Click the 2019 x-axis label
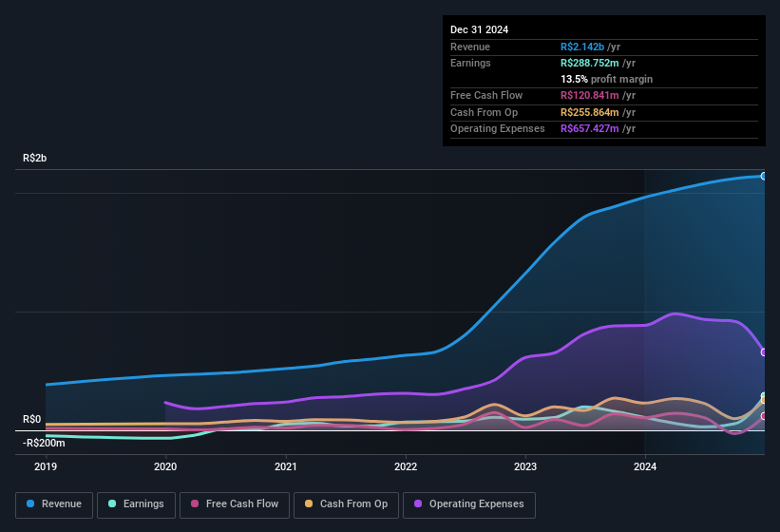The height and width of the screenshot is (532, 780). (46, 466)
